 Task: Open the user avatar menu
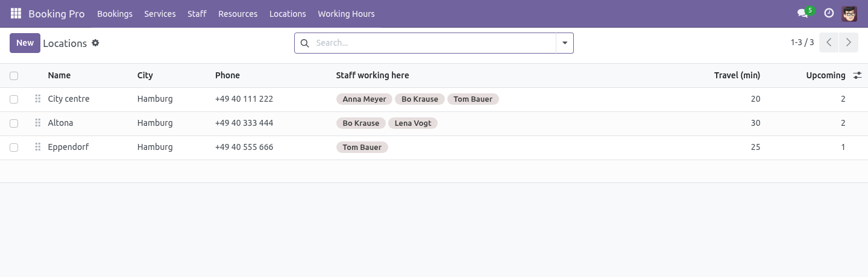point(849,13)
